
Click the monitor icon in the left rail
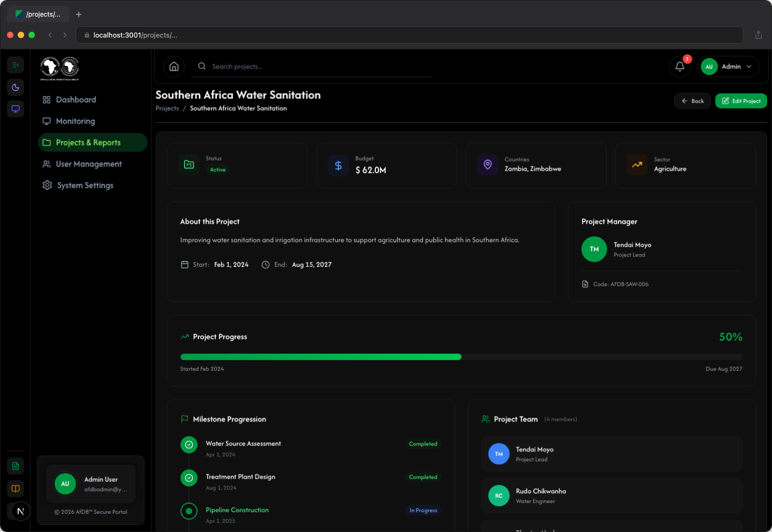click(x=16, y=109)
